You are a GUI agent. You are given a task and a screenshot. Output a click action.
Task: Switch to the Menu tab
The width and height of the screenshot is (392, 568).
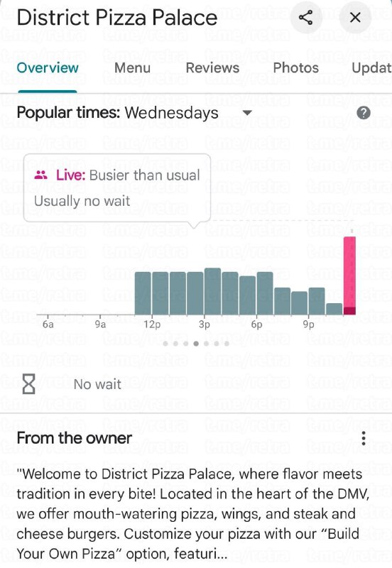132,67
